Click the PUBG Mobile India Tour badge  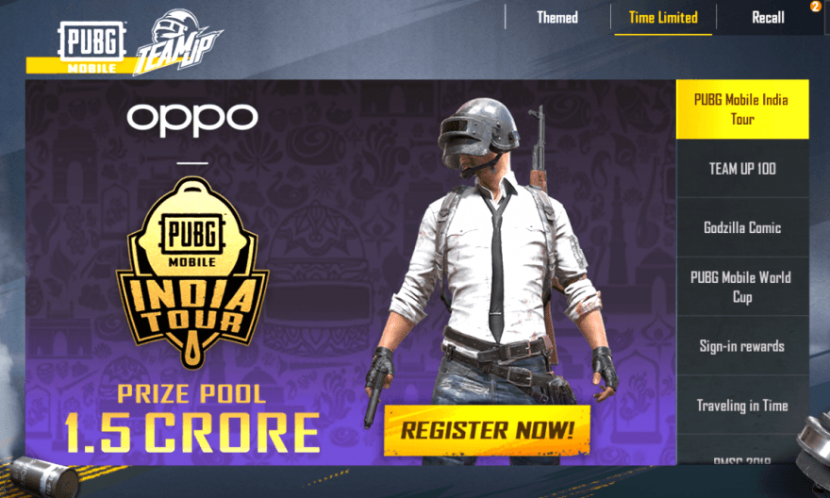pos(192,273)
